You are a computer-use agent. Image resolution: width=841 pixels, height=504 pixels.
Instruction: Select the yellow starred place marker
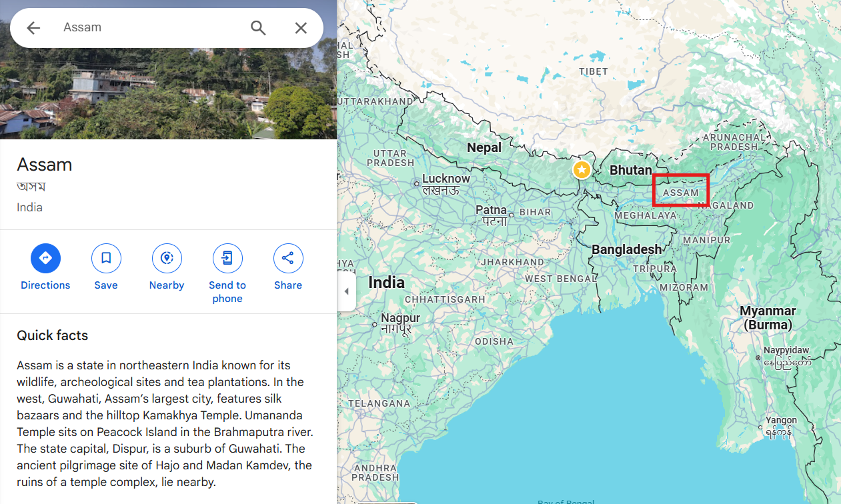(582, 170)
